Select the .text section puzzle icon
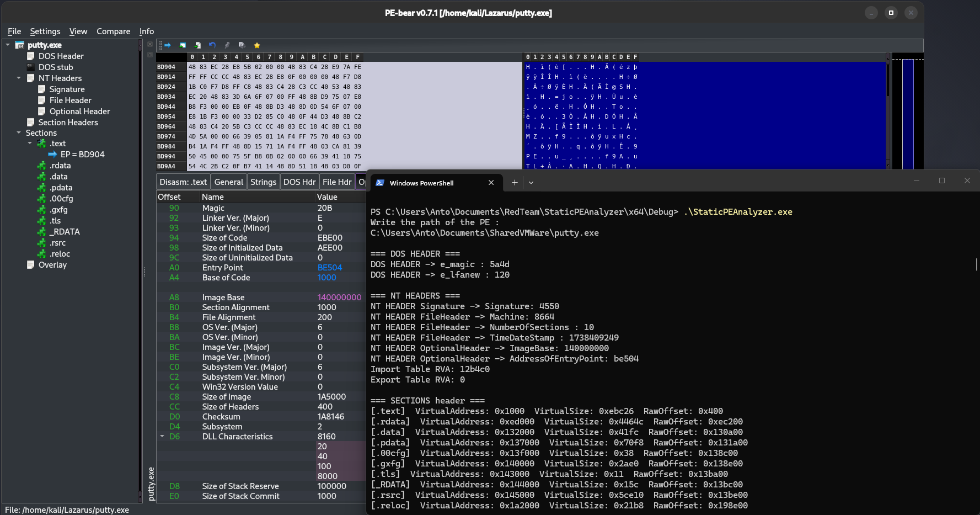Viewport: 980px width, 515px height. click(x=42, y=143)
